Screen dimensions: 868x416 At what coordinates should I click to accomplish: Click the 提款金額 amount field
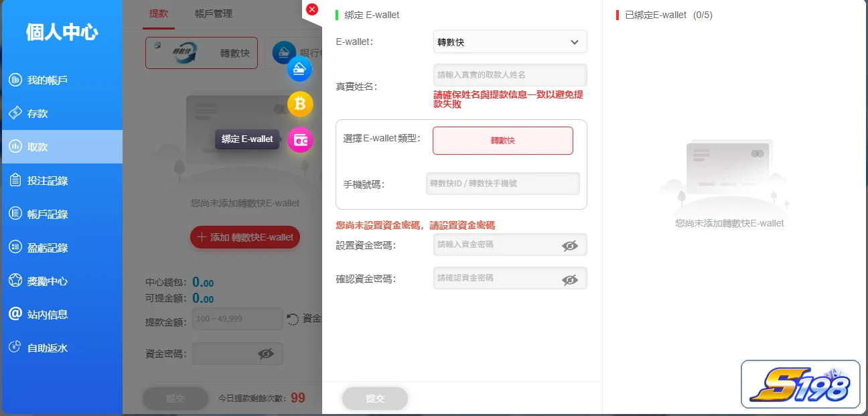[x=238, y=319]
